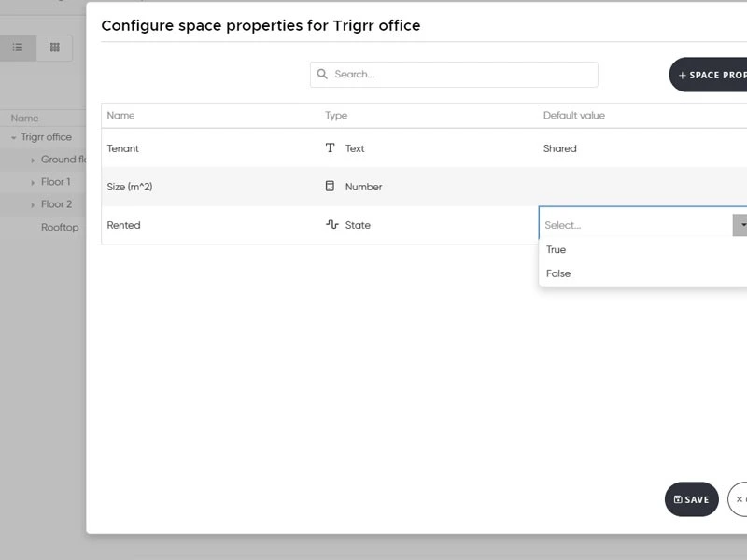747x560 pixels.
Task: Click the Number type label
Action: 363,187
